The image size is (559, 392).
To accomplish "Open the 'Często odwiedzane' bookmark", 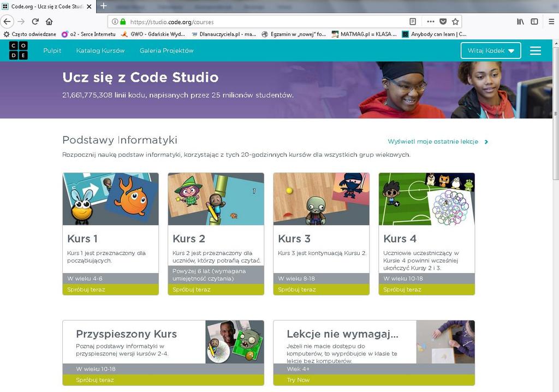I will (30, 34).
